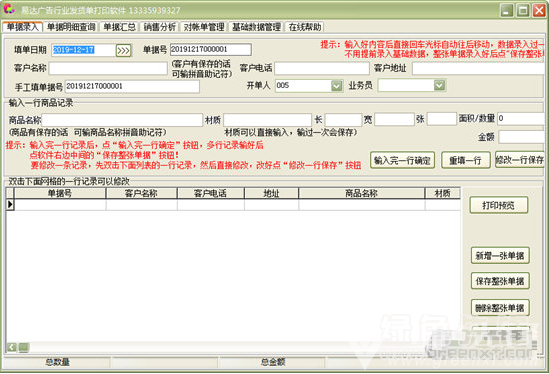Click the 总金额 status label
This screenshot has height=374, width=549.
point(273,362)
